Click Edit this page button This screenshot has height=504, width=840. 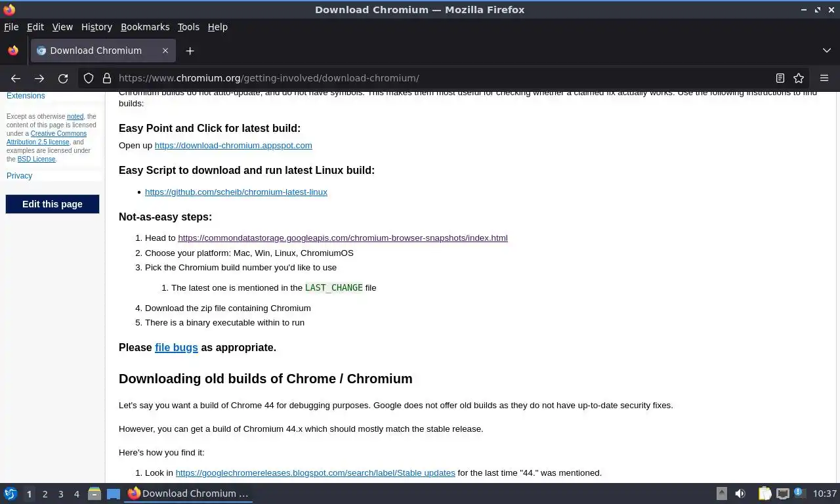[52, 204]
